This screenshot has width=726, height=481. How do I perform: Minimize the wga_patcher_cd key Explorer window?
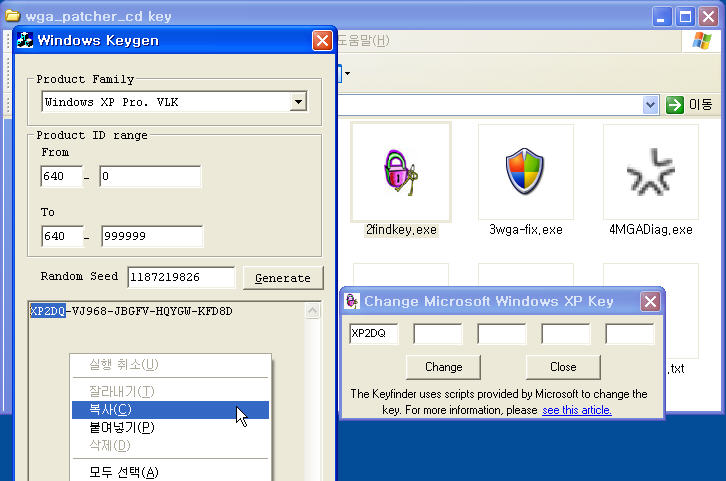click(662, 17)
